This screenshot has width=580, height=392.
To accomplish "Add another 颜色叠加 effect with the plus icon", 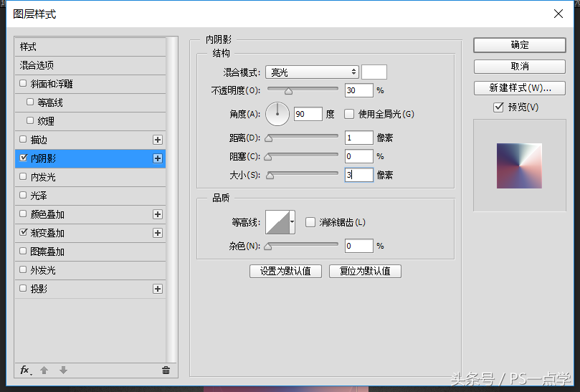I will 158,214.
